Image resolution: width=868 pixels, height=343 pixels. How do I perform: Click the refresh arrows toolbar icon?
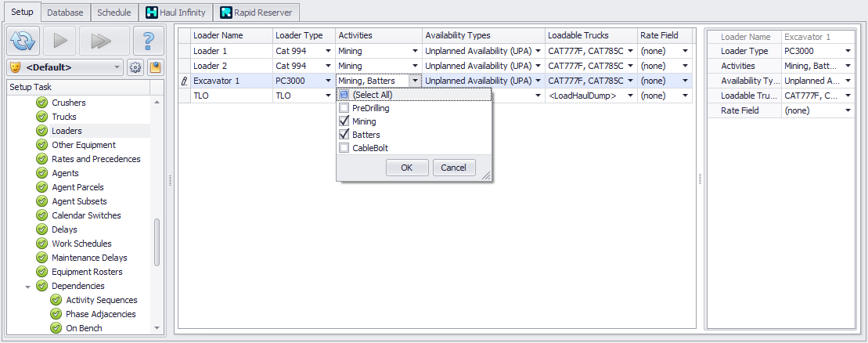point(23,41)
